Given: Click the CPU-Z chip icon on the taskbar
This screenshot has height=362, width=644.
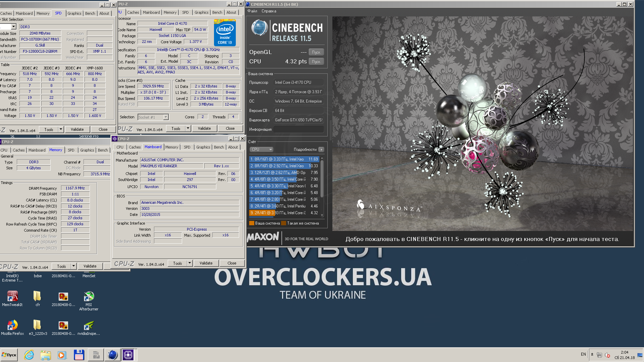Looking at the screenshot, I should 128,355.
